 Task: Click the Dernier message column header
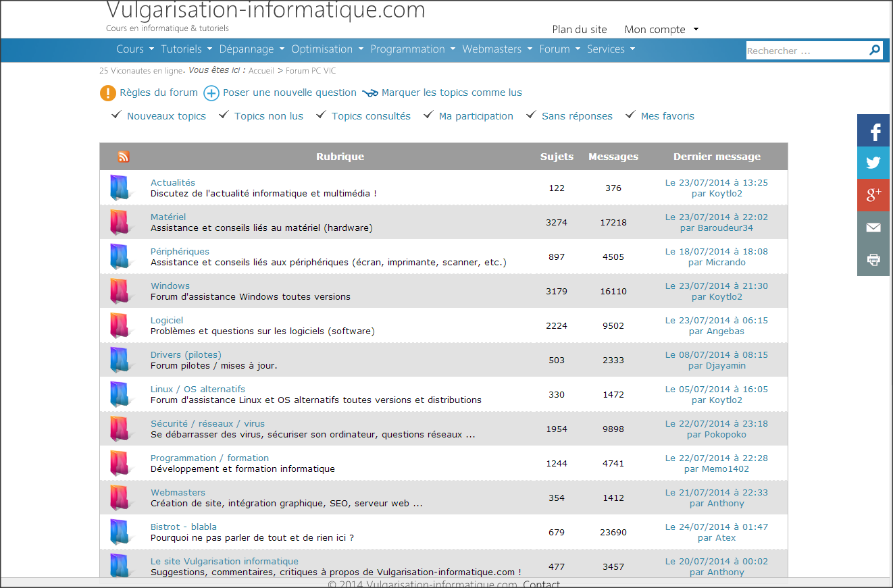coord(717,157)
